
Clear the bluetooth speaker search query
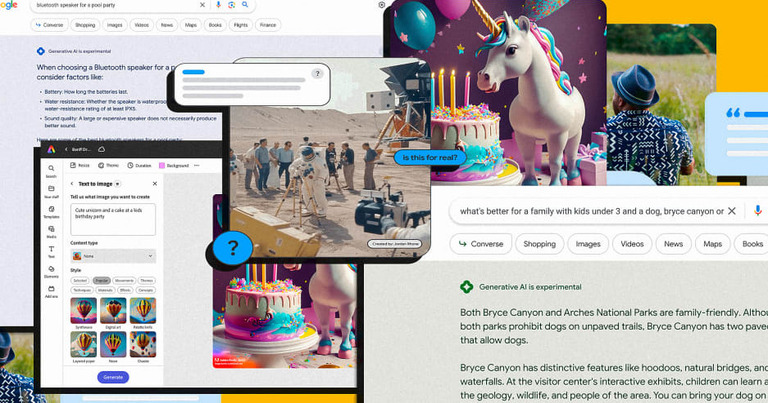click(x=202, y=5)
